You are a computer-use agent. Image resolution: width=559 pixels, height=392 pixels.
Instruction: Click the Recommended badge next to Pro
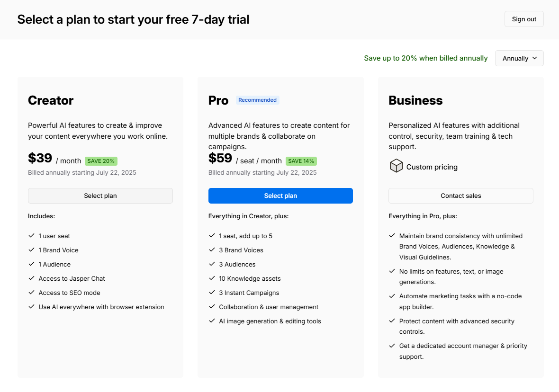[x=257, y=100]
